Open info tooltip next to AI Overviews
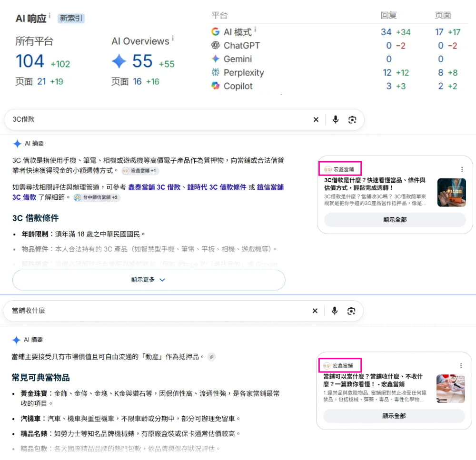476x460 pixels. [173, 38]
